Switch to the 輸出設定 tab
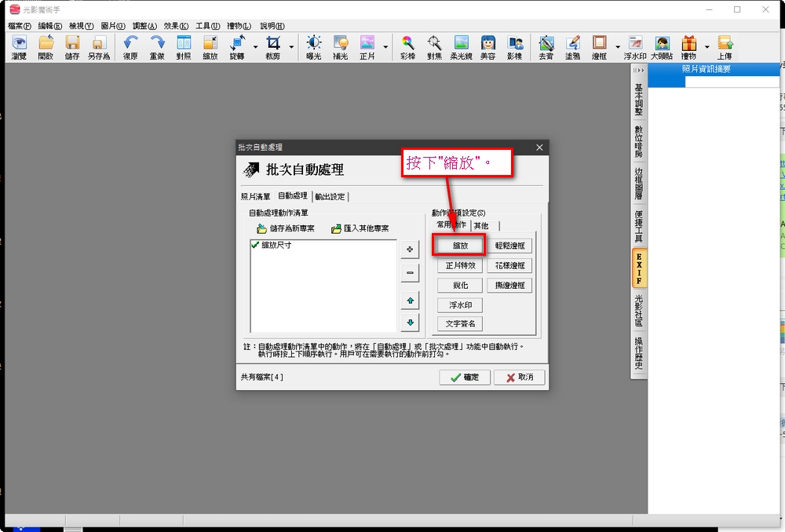The height and width of the screenshot is (532, 785). click(x=330, y=197)
